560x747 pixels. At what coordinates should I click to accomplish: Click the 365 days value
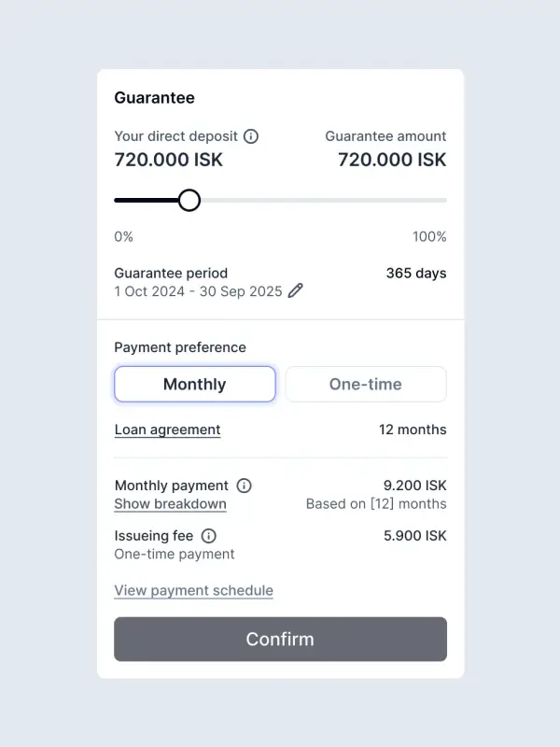click(x=416, y=274)
